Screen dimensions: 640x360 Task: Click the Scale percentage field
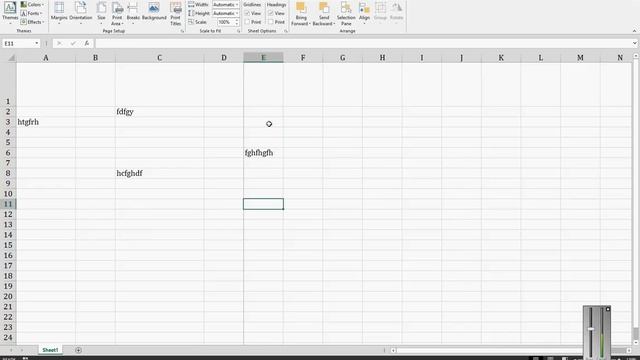tap(225, 22)
